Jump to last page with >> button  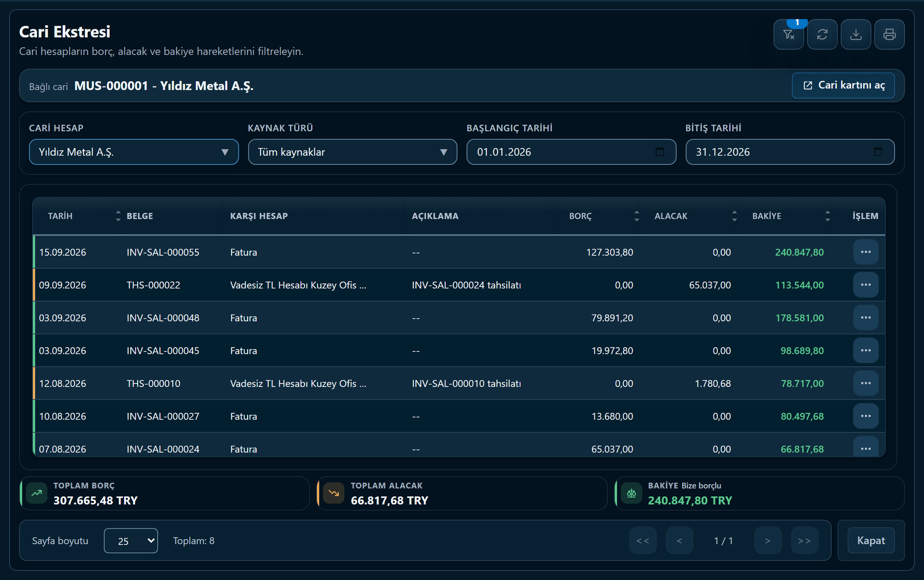point(804,541)
